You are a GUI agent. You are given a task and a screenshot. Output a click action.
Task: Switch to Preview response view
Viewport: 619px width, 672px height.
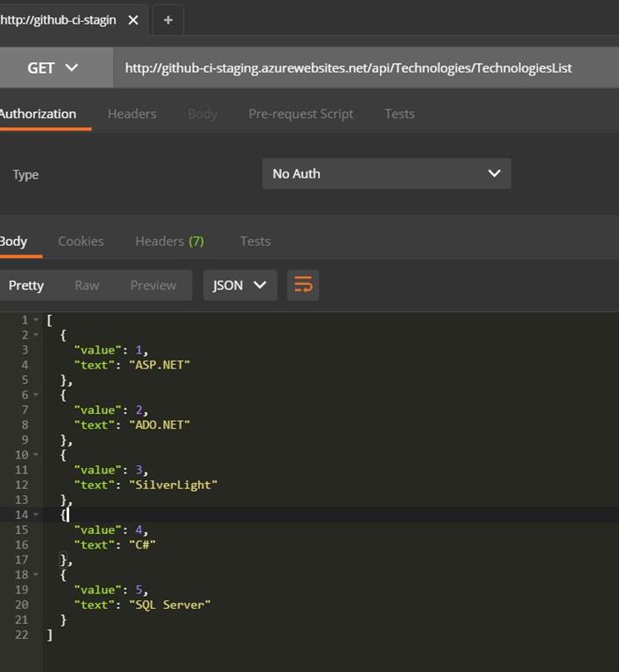pyautogui.click(x=153, y=285)
